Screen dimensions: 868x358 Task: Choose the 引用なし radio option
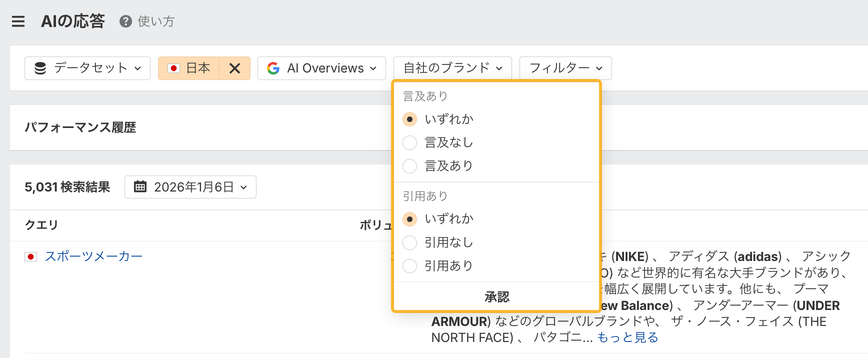[409, 242]
